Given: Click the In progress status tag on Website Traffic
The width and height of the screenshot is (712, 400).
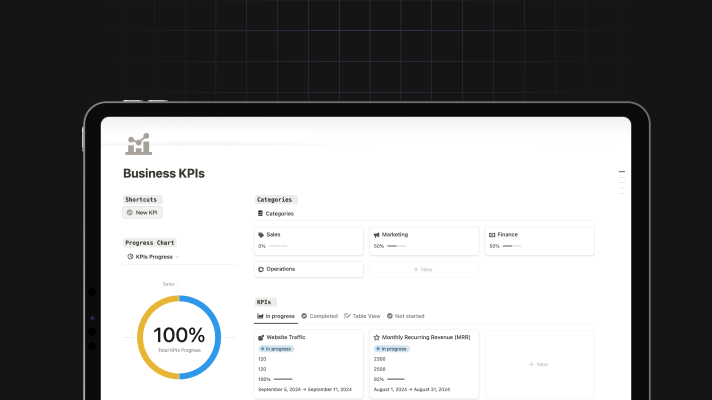Looking at the screenshot, I should pyautogui.click(x=277, y=349).
